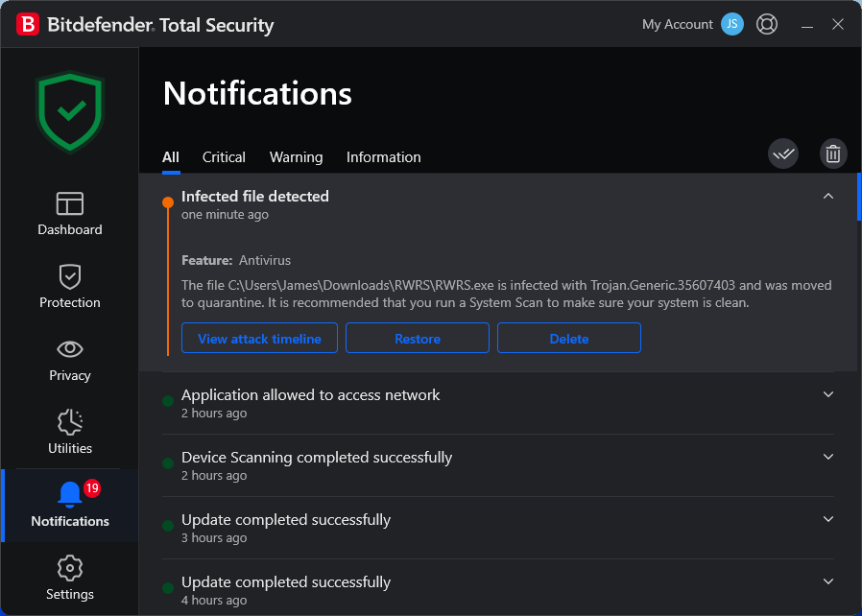
Task: Open the Protection shield icon
Action: [x=70, y=276]
